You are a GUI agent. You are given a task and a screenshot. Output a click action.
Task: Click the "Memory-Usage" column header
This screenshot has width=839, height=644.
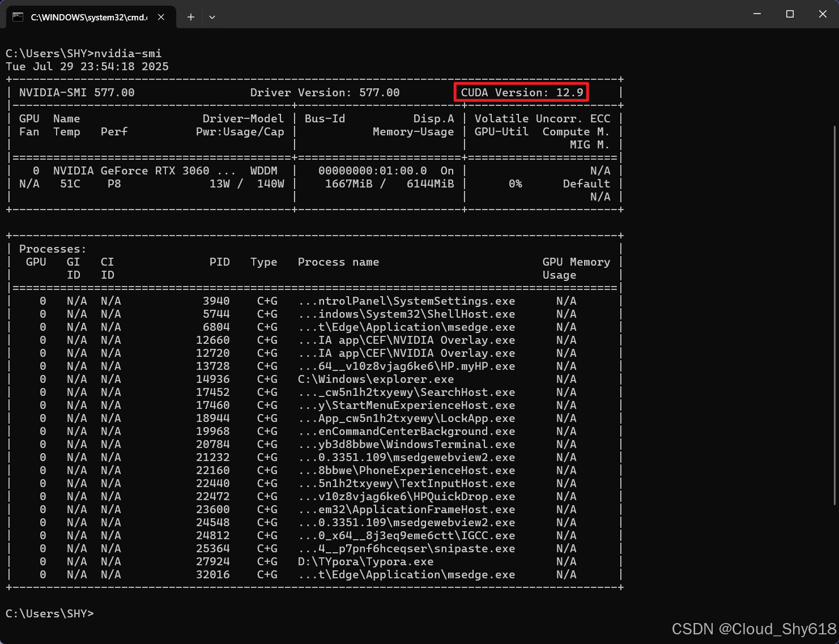click(x=414, y=131)
